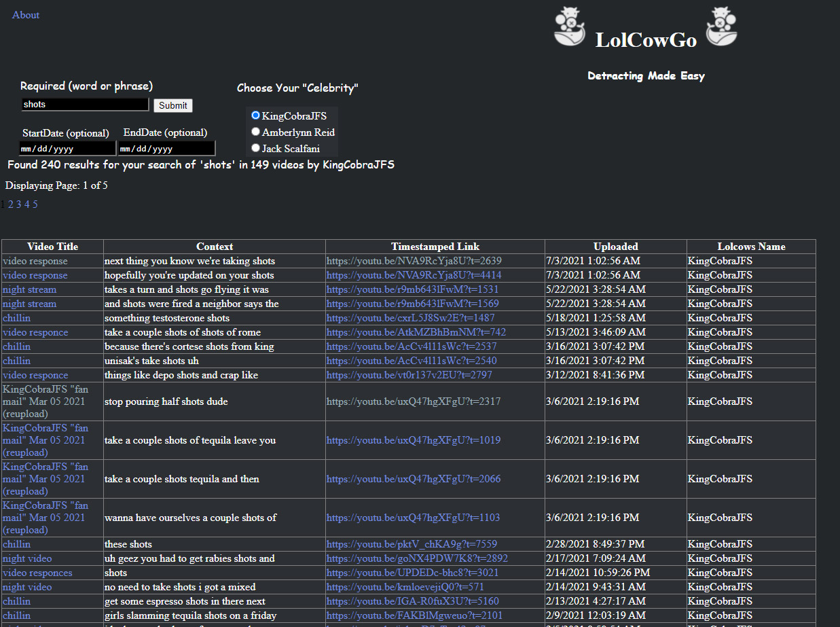Open 'night stream' title for 'shots go flying' row
Image resolution: width=840 pixels, height=627 pixels.
pos(30,289)
